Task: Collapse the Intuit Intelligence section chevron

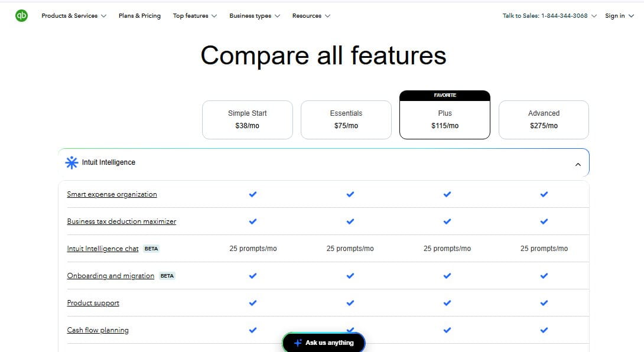Action: (578, 165)
